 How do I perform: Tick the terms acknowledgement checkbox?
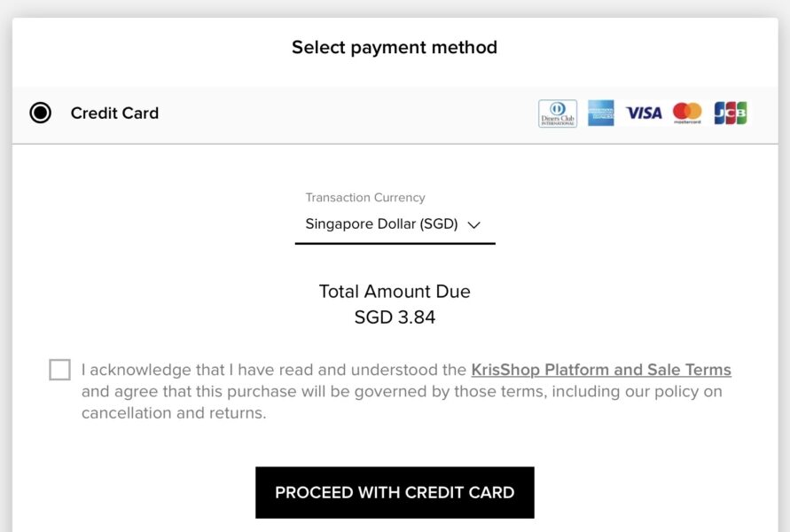(60, 370)
